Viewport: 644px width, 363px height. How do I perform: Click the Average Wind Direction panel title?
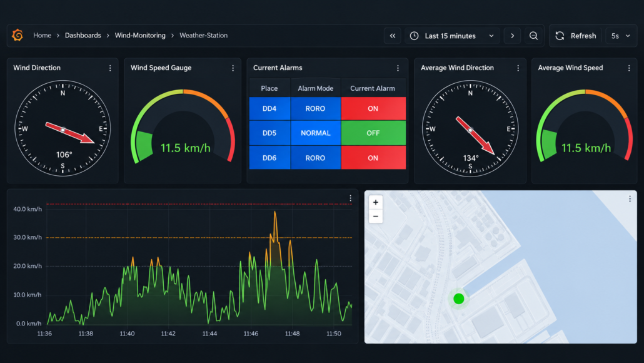click(457, 68)
